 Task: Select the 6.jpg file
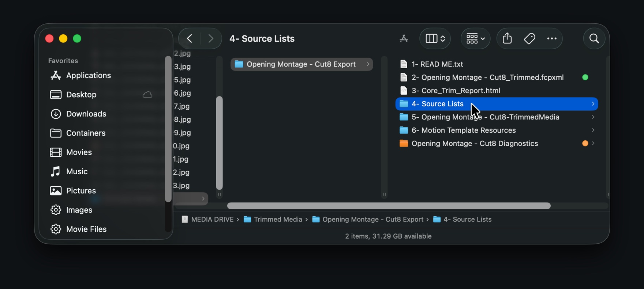[x=182, y=93]
